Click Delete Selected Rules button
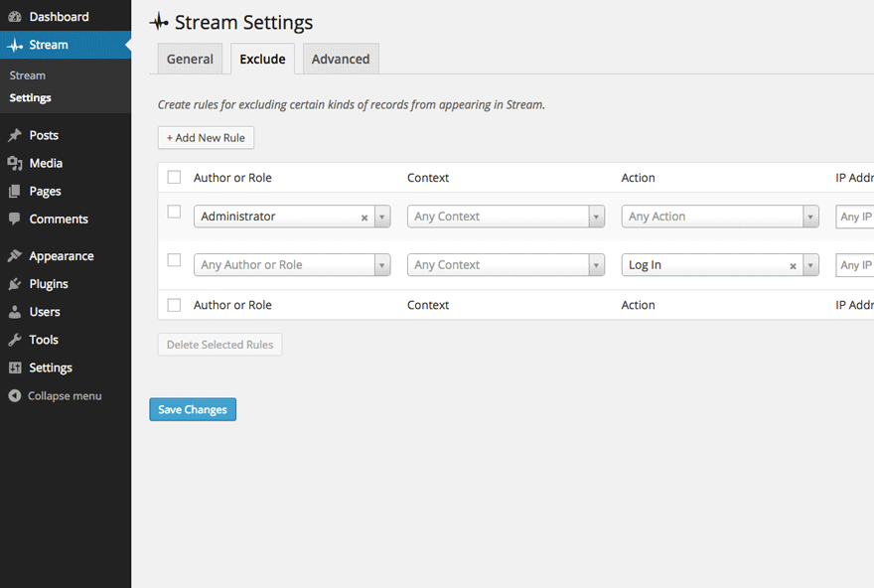This screenshot has width=874, height=588. 219,345
